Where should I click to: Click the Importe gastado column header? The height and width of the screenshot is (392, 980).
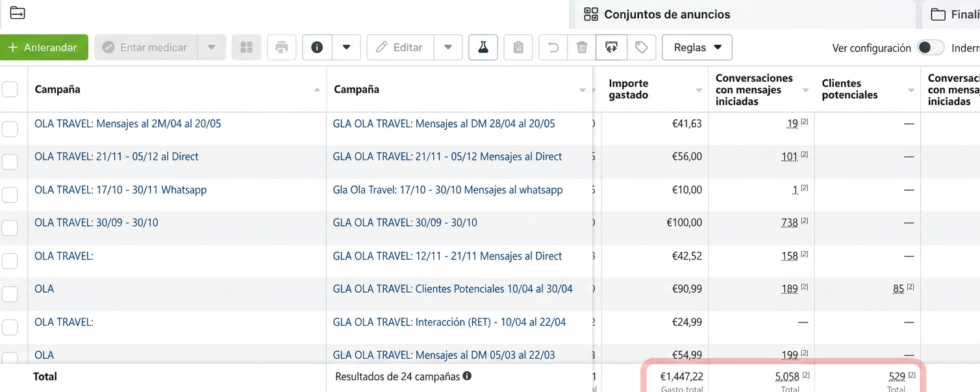(629, 89)
